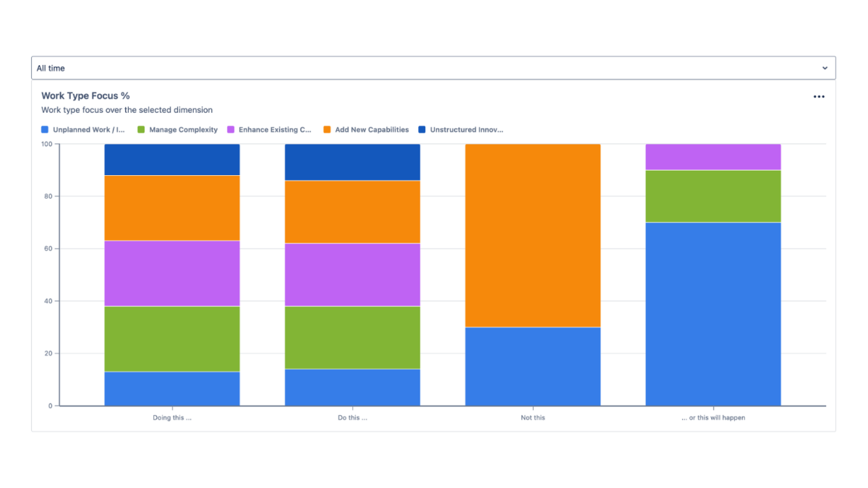This screenshot has height=488, width=868.
Task: Toggle 'Unstructured Innov...' legend label
Action: tap(466, 130)
